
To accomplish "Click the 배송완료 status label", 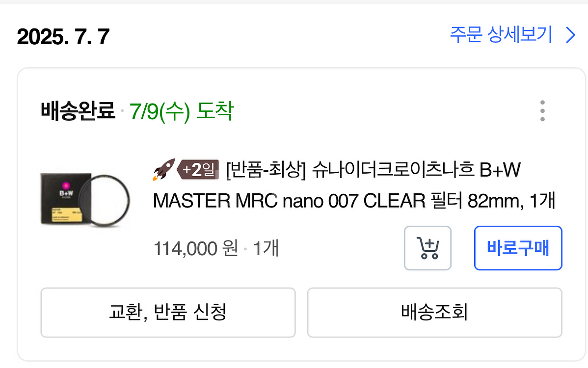I will [x=78, y=111].
